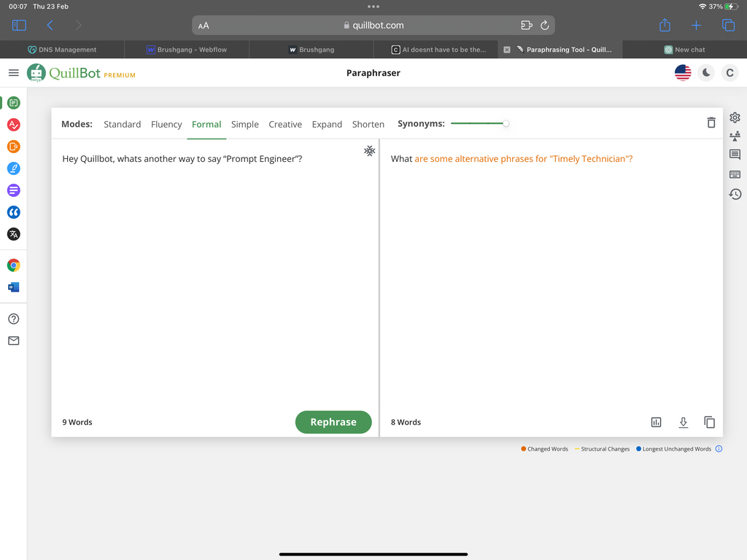747x560 pixels.
Task: Switch to the Brushgang browser tab
Action: click(x=311, y=50)
